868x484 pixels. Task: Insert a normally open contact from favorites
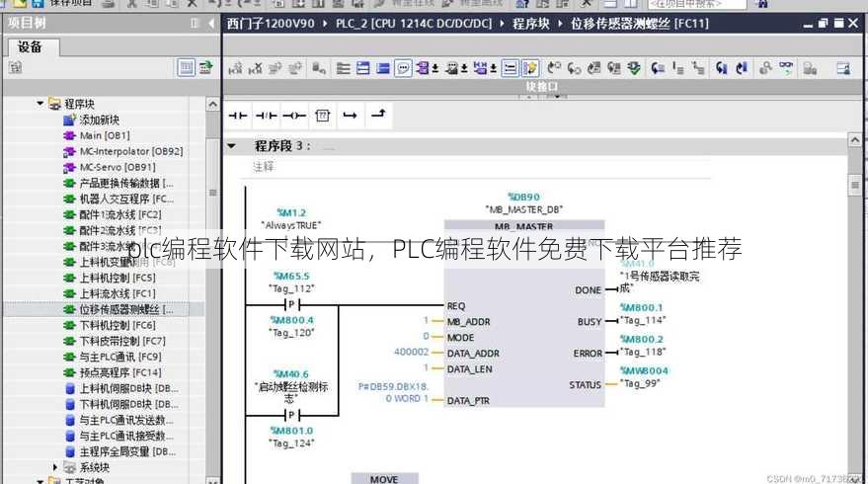click(x=238, y=116)
